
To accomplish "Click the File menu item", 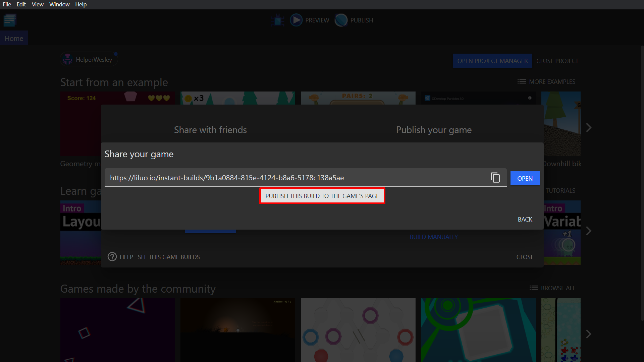I will click(x=7, y=4).
